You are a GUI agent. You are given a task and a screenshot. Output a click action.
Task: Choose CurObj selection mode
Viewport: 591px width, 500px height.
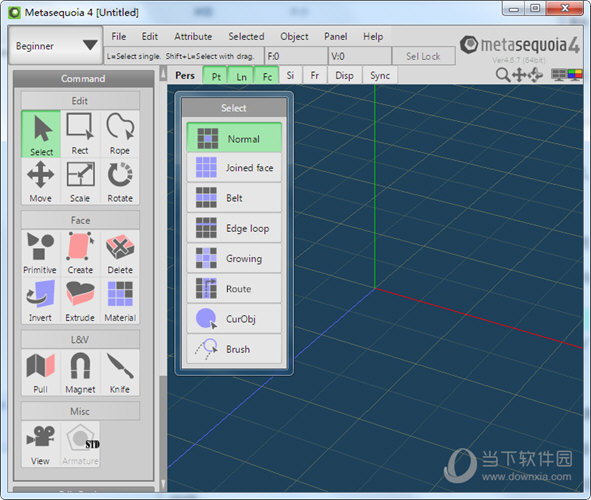click(234, 319)
